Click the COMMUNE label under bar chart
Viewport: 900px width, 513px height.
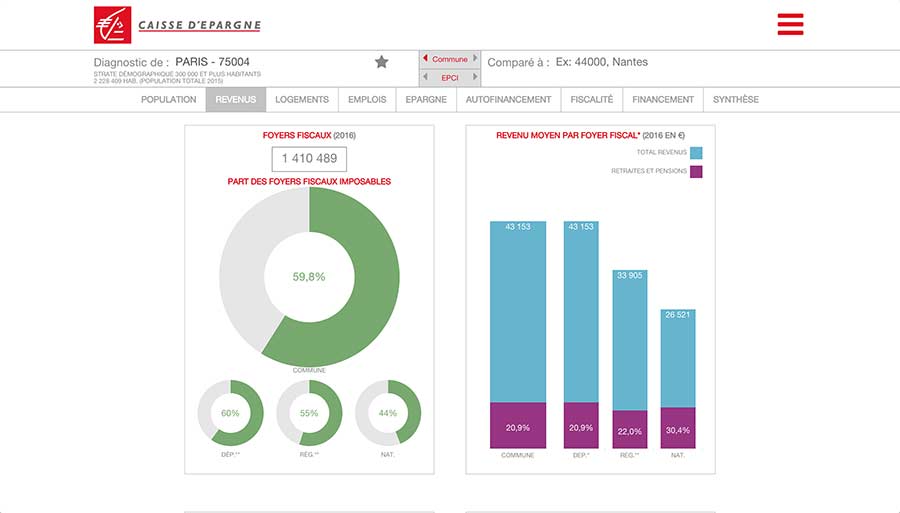point(518,455)
